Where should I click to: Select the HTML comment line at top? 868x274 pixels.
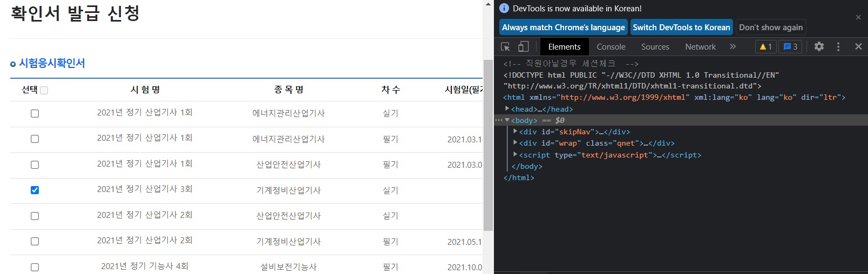(x=571, y=64)
